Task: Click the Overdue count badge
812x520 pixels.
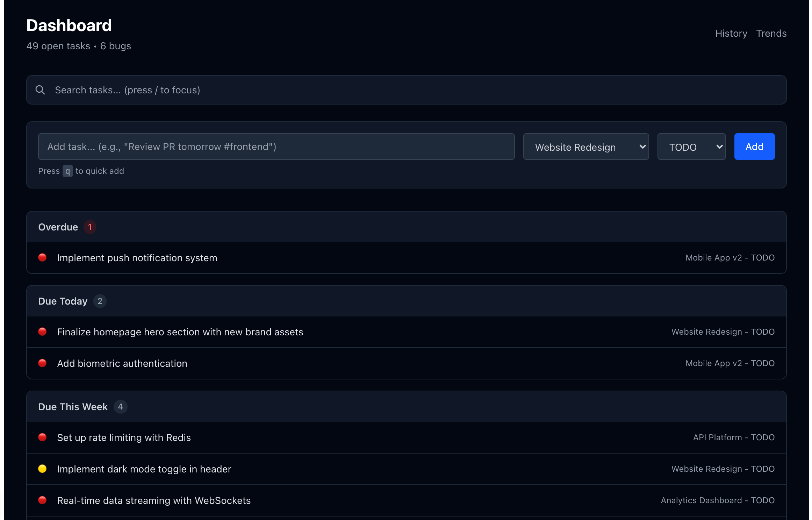Action: [x=90, y=227]
